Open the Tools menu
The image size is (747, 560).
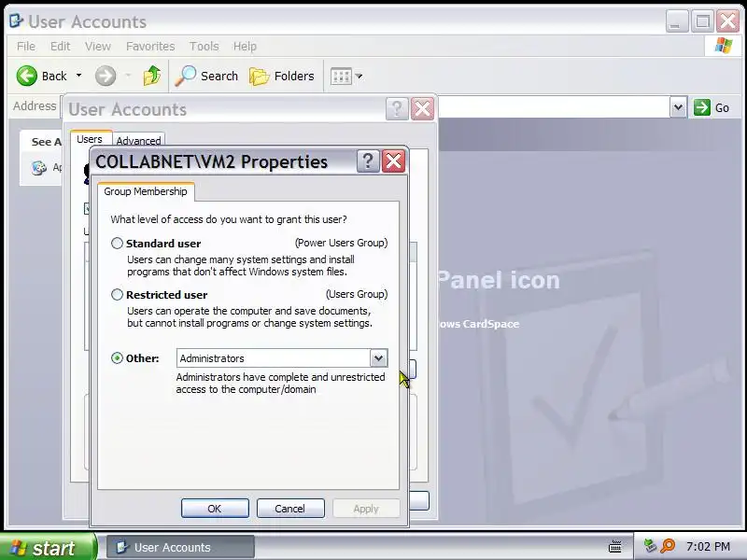click(x=204, y=46)
